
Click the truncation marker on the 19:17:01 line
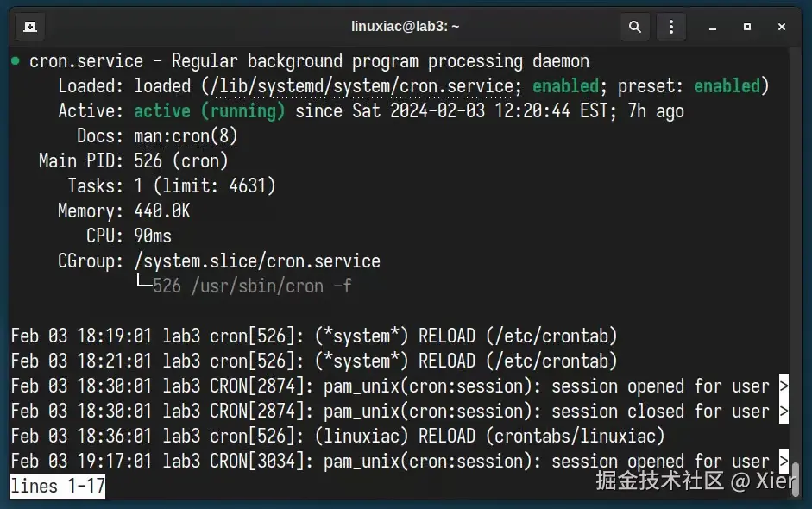point(784,461)
